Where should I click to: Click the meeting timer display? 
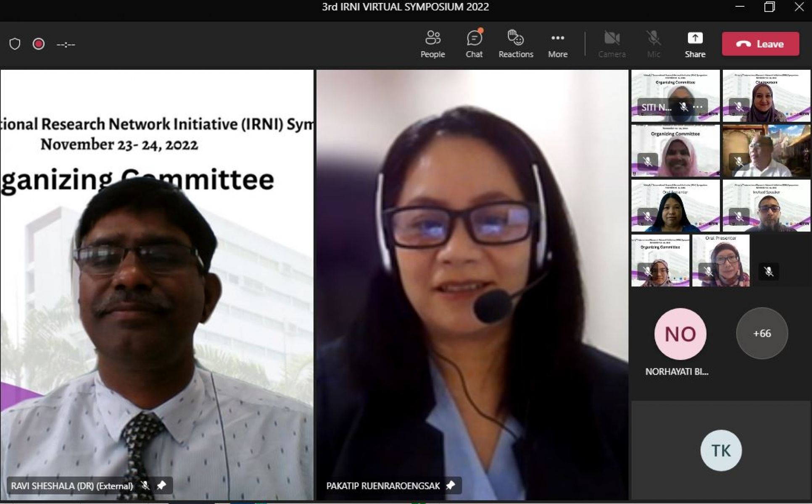(66, 44)
